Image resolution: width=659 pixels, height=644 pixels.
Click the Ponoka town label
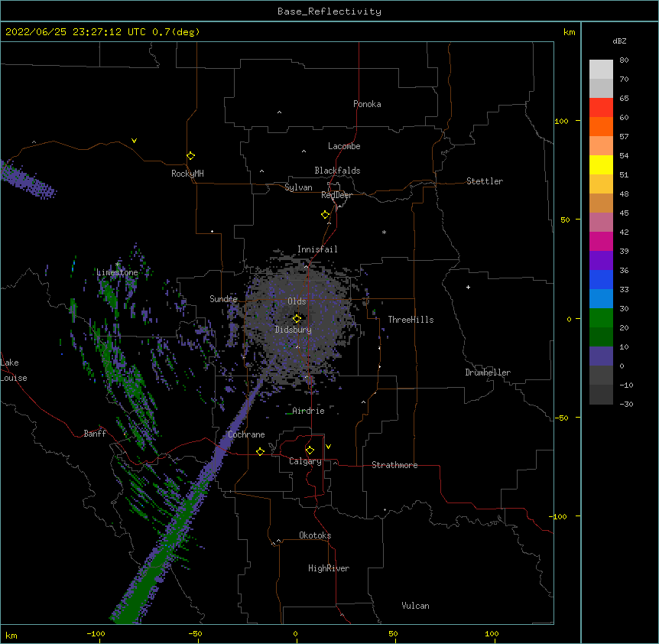pos(367,104)
